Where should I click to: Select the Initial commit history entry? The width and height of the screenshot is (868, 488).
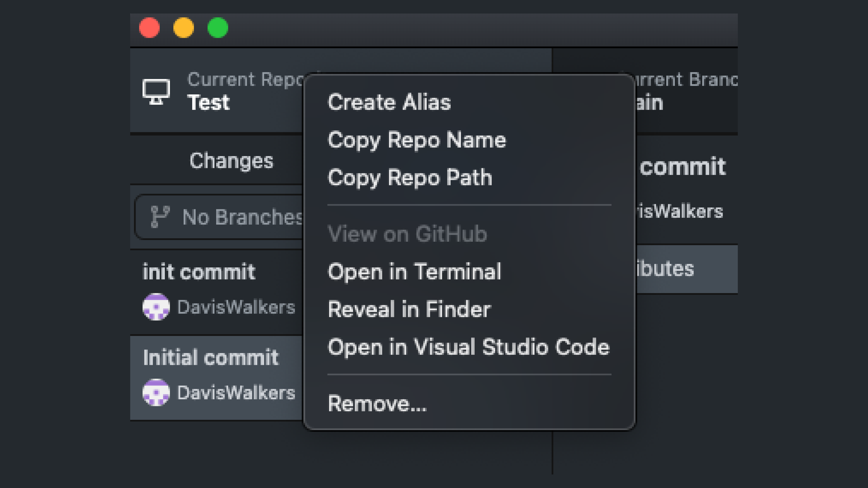pyautogui.click(x=217, y=378)
